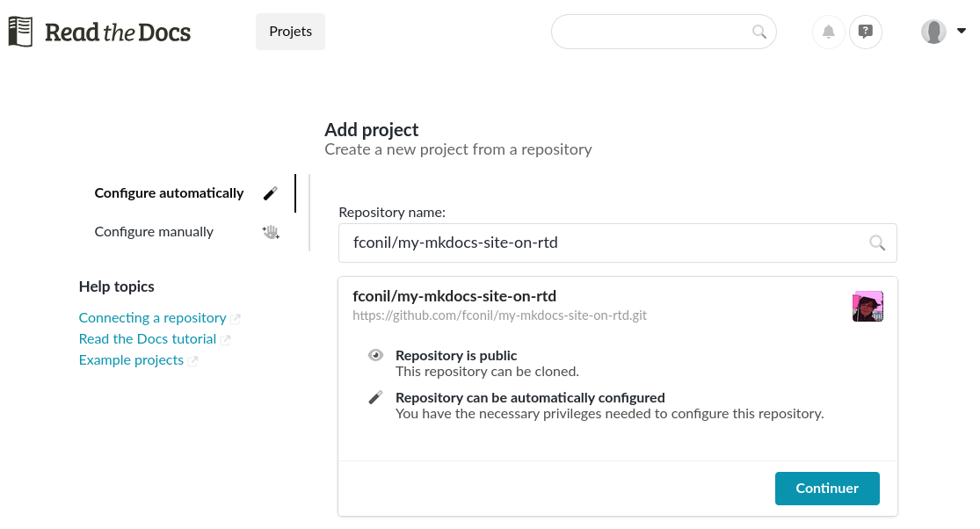Click the magnifier icon in top search bar

[x=759, y=33]
